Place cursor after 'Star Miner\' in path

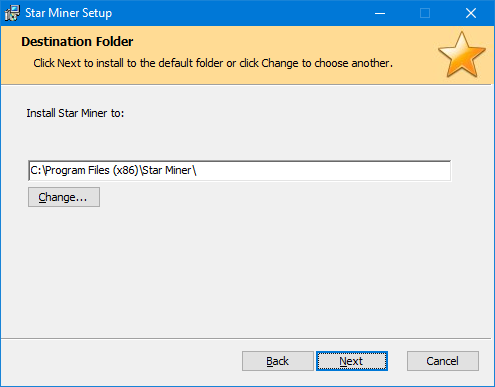tap(197, 171)
